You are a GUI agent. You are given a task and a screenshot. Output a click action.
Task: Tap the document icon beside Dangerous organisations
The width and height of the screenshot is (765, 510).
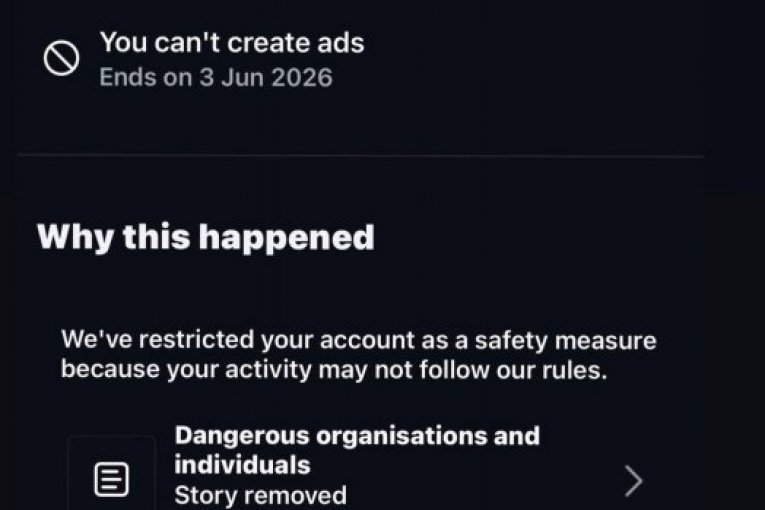pos(111,481)
